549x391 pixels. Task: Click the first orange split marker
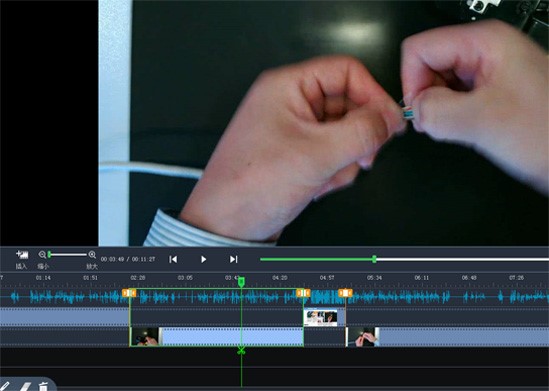coord(129,293)
